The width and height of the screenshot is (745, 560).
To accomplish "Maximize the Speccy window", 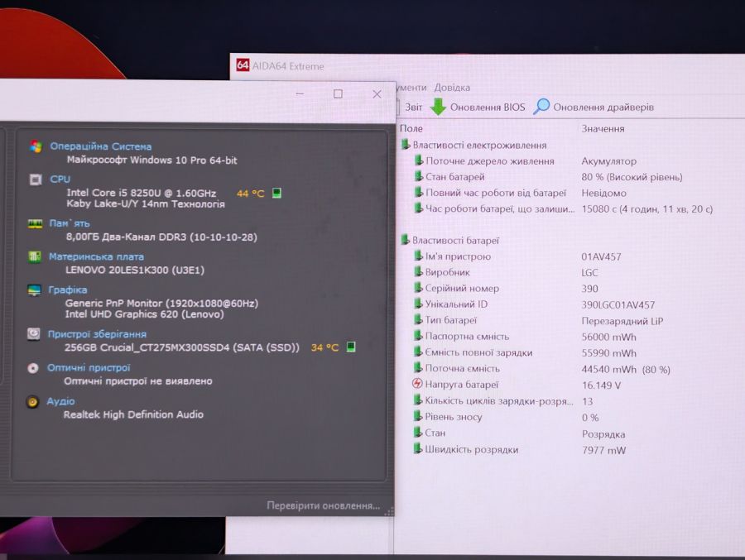I will [338, 94].
